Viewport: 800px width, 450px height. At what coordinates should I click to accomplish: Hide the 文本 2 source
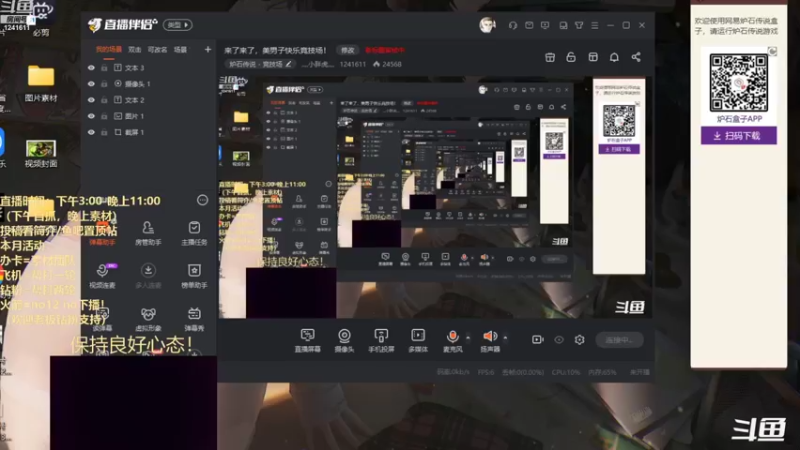coord(91,100)
